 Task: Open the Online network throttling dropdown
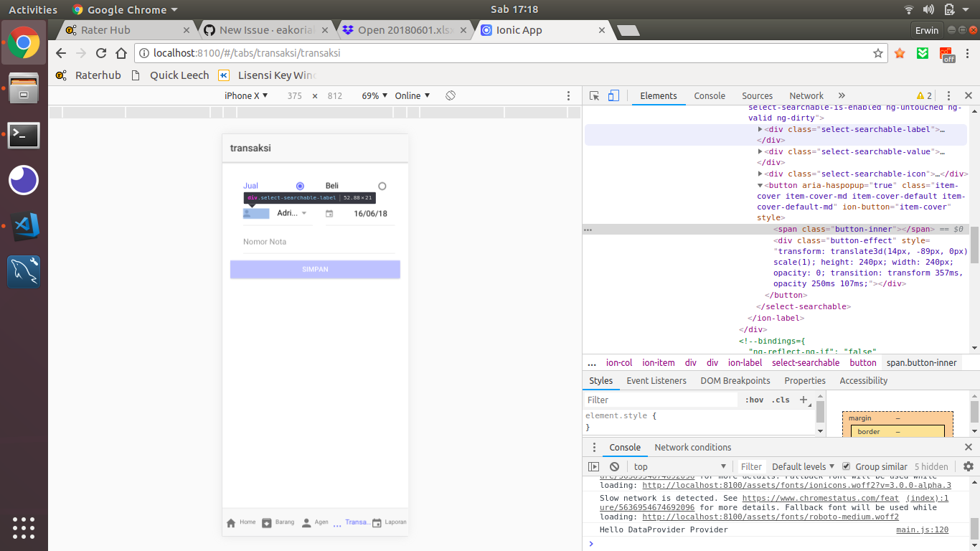point(412,95)
